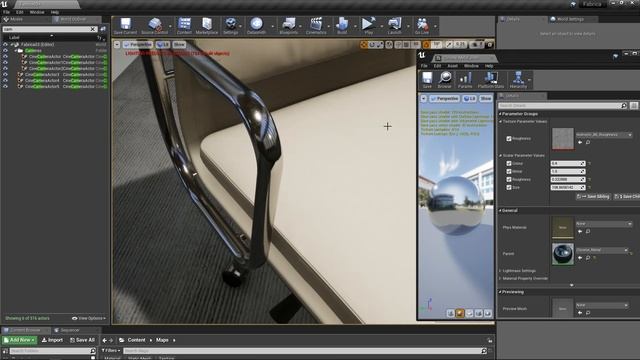
Task: Click the Play toolbar icon
Action: pos(369,26)
